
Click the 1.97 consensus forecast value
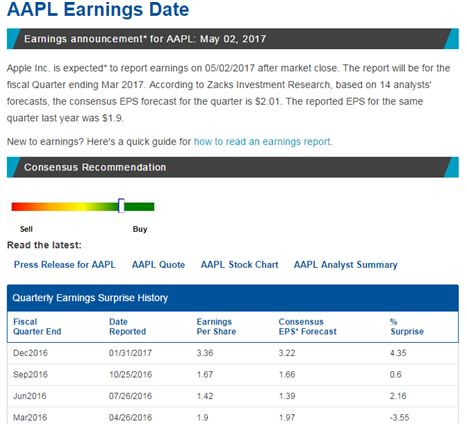287,417
